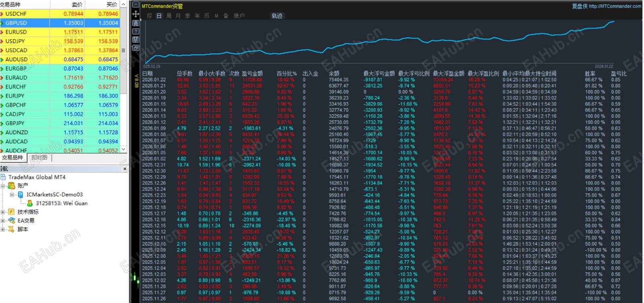Click the user icon beside 31258153: Wei Guan
The width and height of the screenshot is (644, 303).
coord(30,203)
